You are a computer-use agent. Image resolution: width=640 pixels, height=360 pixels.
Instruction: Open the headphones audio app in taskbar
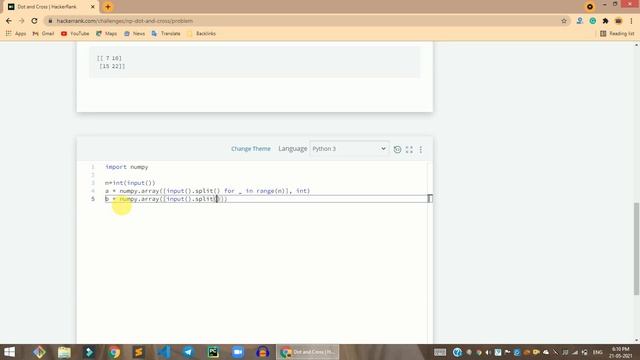click(x=262, y=352)
